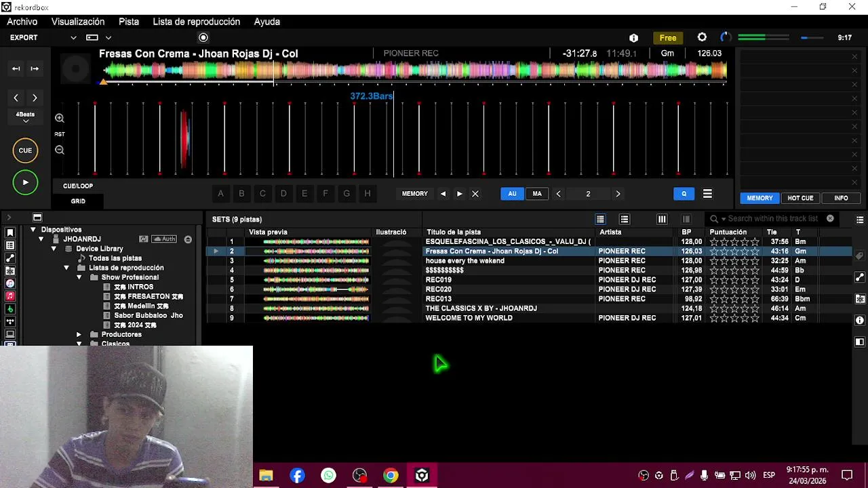Screen dimensions: 868x488
Task: Toggle the blue Q quantize button
Action: pyautogui.click(x=684, y=194)
